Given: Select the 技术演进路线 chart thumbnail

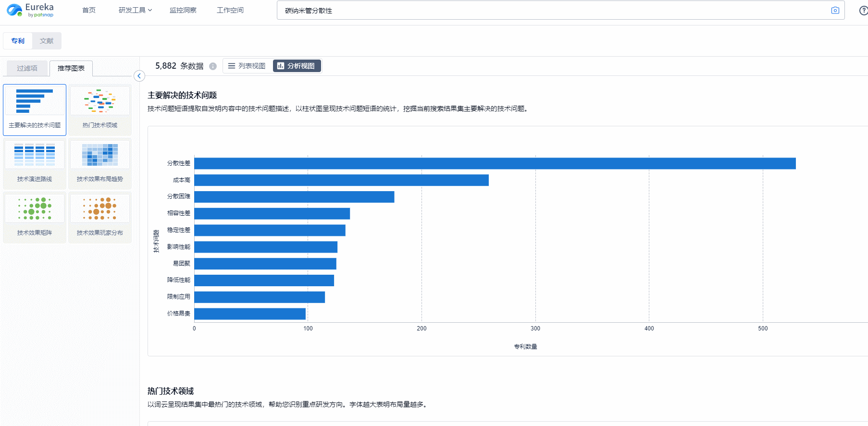Looking at the screenshot, I should 35,163.
